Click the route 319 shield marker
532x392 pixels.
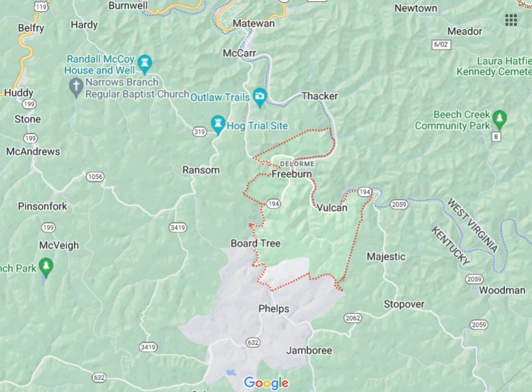(199, 131)
